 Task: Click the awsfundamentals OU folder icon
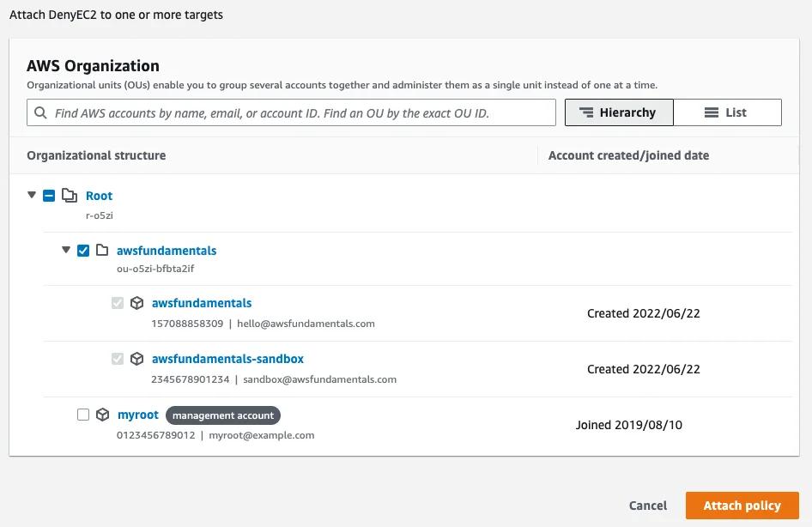click(x=102, y=251)
